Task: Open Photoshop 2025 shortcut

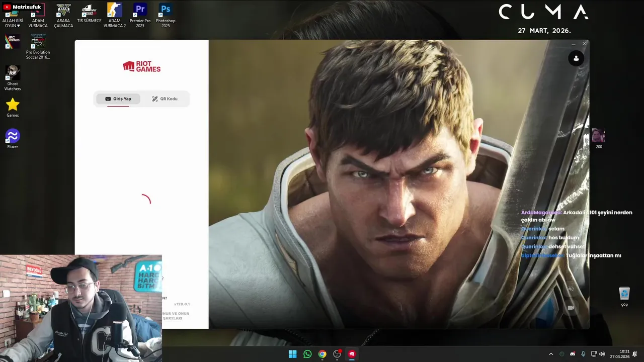Action: (x=166, y=16)
